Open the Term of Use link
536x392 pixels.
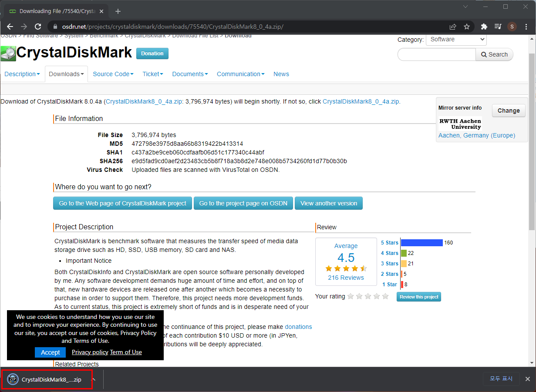tap(126, 352)
